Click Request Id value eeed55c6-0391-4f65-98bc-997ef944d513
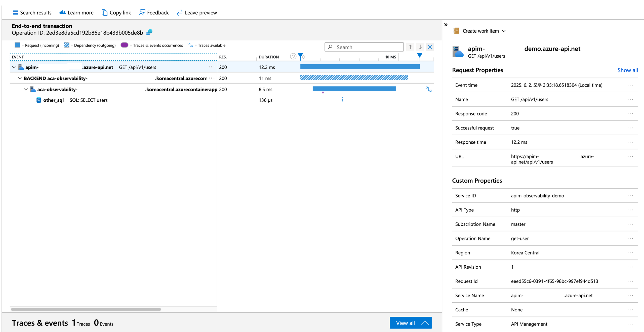Screen dimensions: 644x332 point(554,281)
